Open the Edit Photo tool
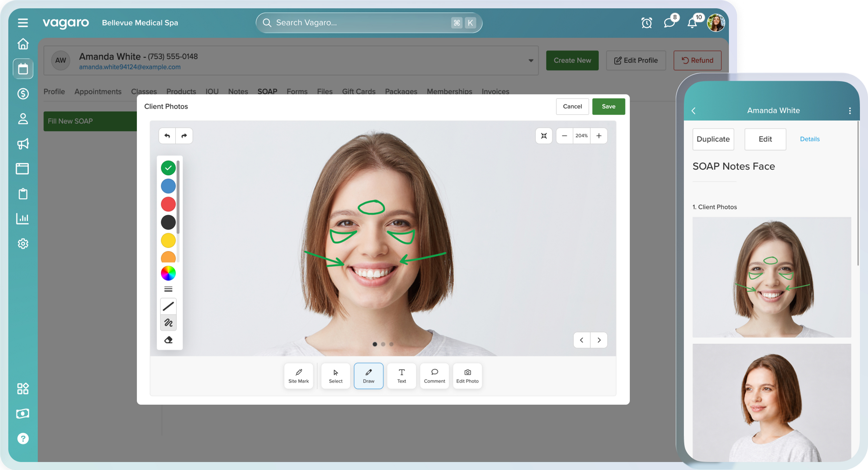The width and height of the screenshot is (868, 470). tap(468, 376)
